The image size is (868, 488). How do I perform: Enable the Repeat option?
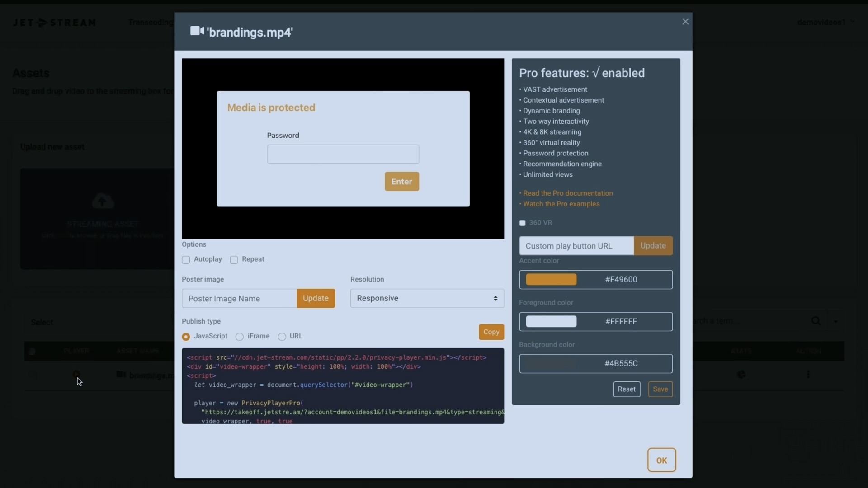pos(235,260)
